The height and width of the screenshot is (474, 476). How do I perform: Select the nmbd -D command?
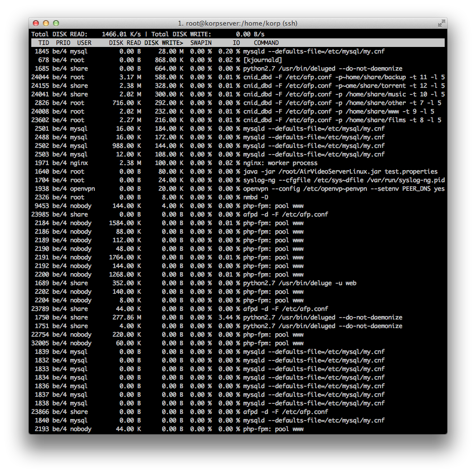(x=255, y=197)
